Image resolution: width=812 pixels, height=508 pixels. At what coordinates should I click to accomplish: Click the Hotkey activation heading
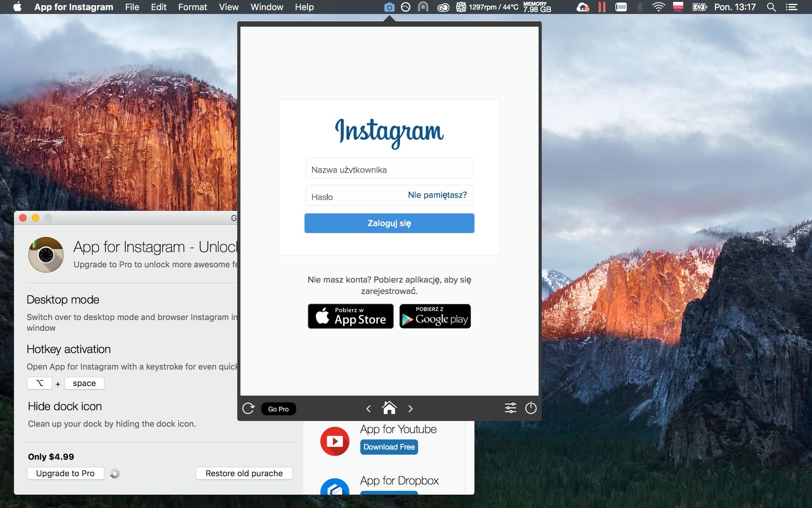(x=68, y=349)
